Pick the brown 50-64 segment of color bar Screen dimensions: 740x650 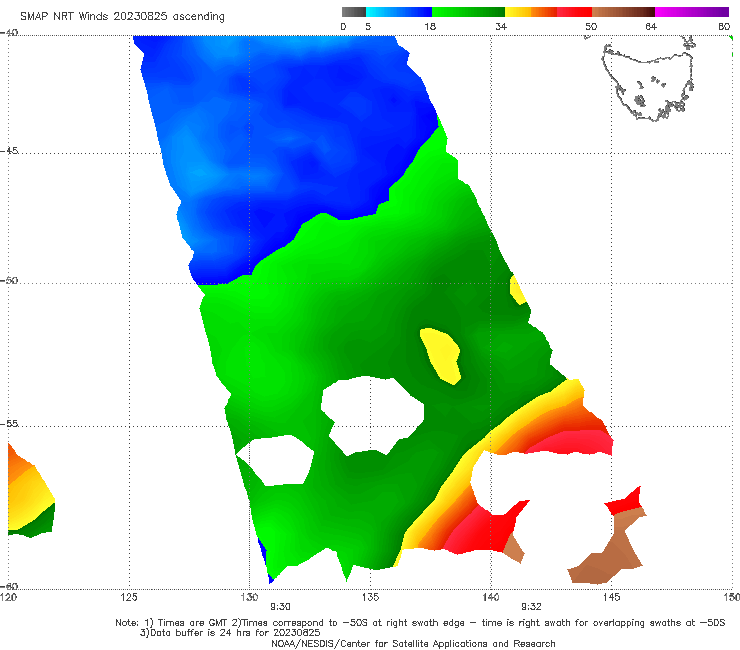coord(623,12)
